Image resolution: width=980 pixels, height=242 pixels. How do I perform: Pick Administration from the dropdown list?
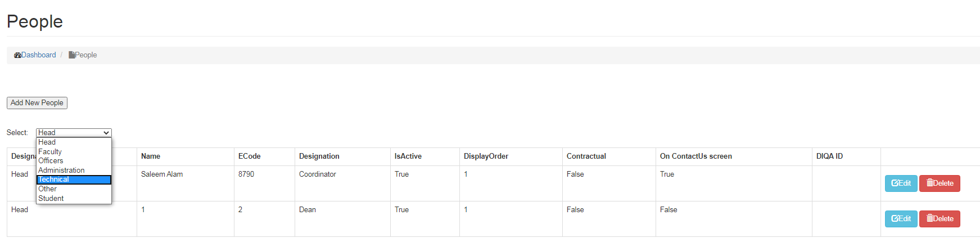(x=61, y=171)
